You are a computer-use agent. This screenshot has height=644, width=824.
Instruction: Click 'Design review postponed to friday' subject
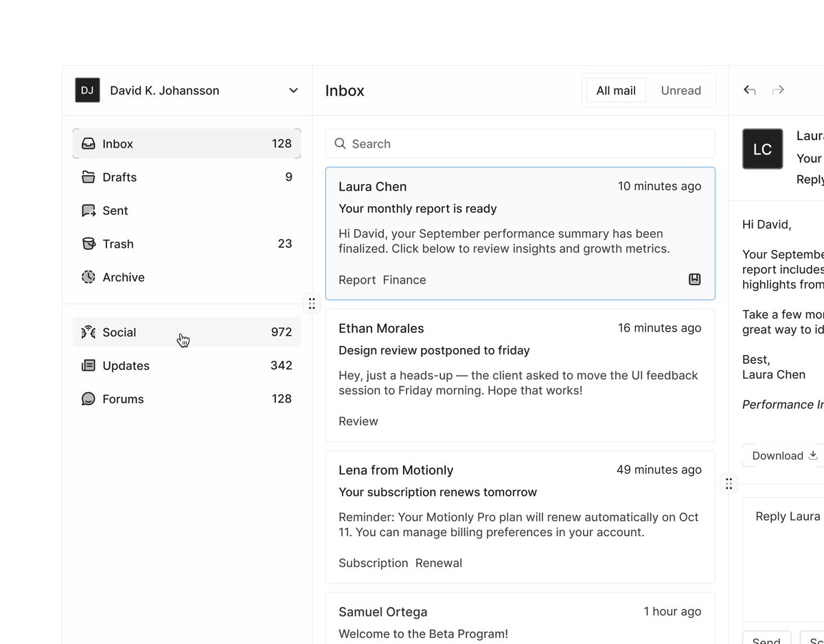(434, 350)
